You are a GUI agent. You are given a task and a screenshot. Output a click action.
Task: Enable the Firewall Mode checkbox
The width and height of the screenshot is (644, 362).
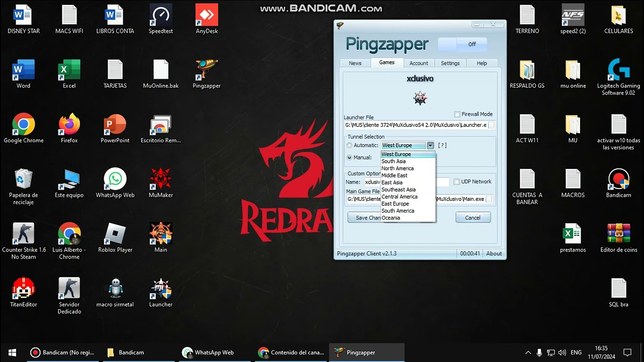[x=457, y=114]
